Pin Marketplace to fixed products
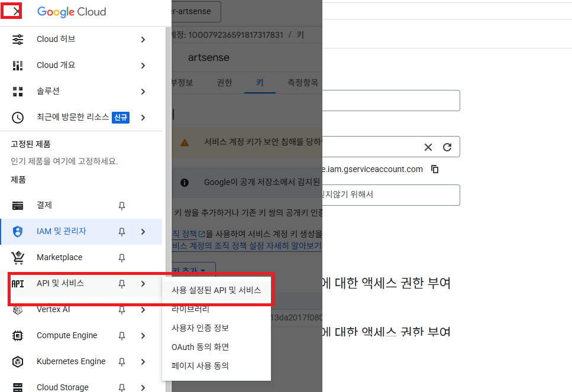Viewport: 572px width, 392px height. point(122,258)
